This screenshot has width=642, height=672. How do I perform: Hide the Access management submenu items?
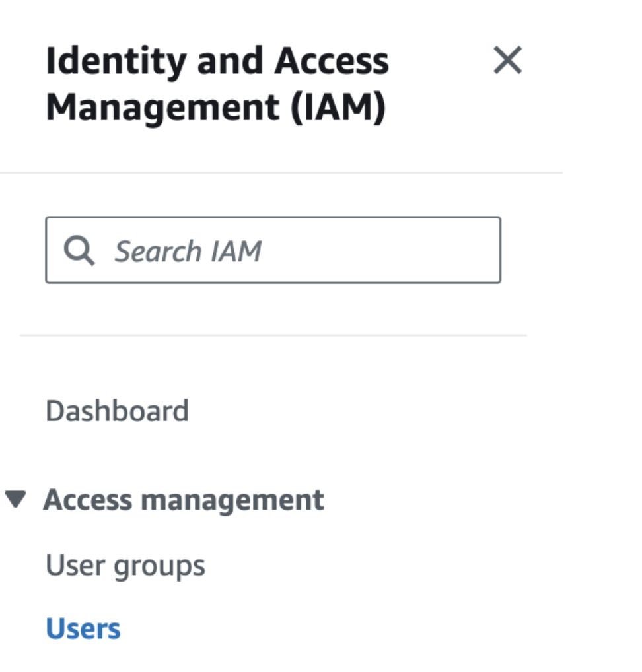(x=15, y=499)
